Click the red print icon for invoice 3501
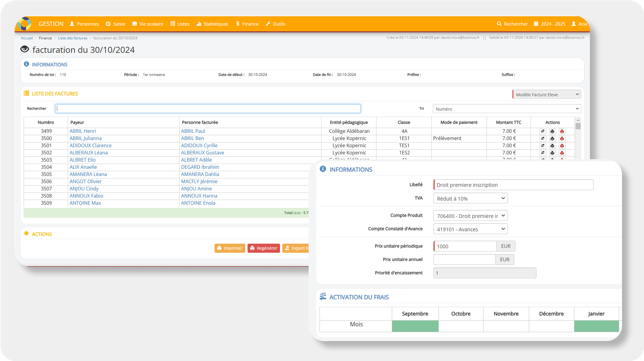The width and height of the screenshot is (644, 361). 562,146
